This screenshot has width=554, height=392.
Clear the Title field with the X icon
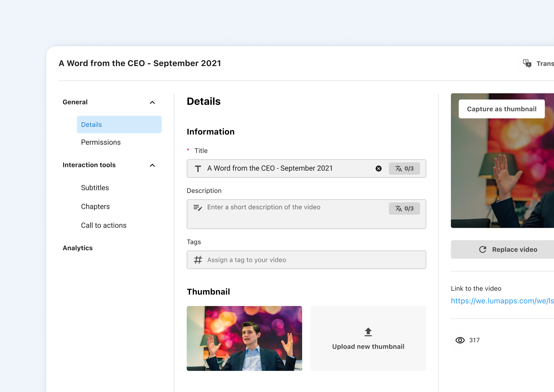(x=378, y=169)
